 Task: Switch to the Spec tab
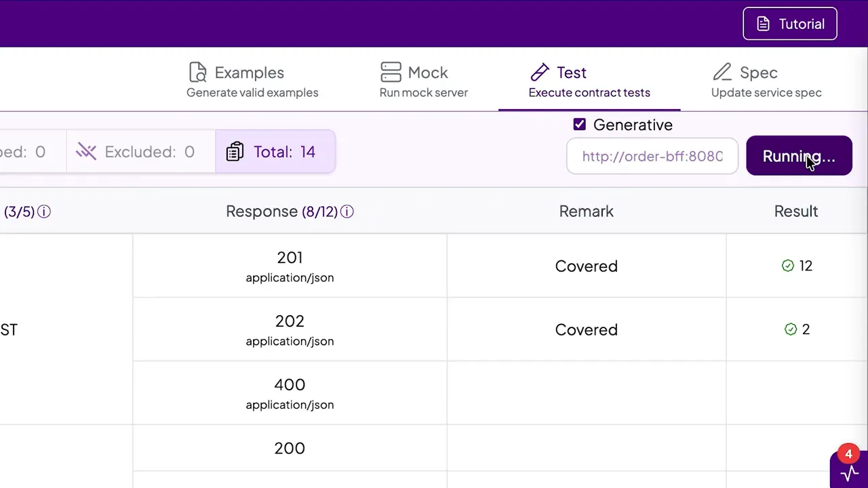(766, 79)
